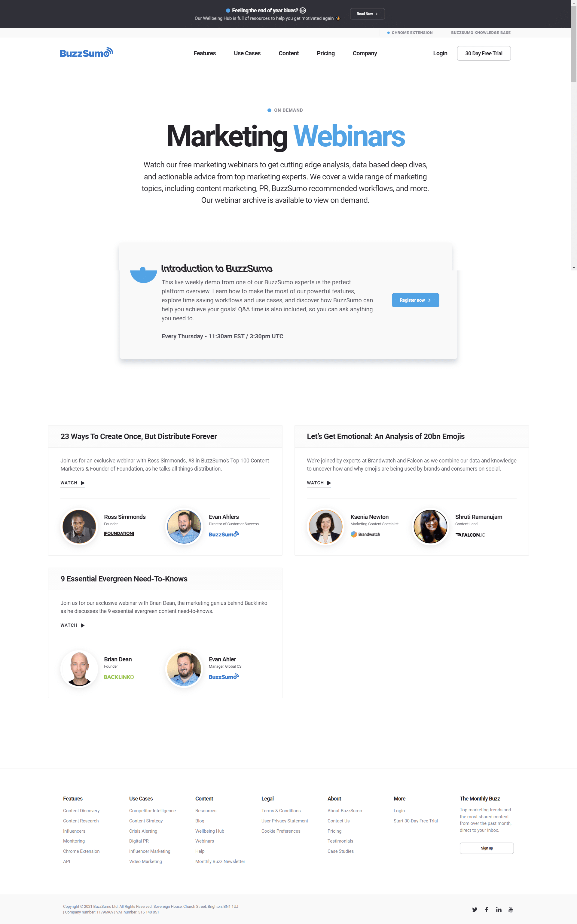Watch Let's Get Emotional emojis webinar
This screenshot has width=577, height=924.
tap(319, 483)
